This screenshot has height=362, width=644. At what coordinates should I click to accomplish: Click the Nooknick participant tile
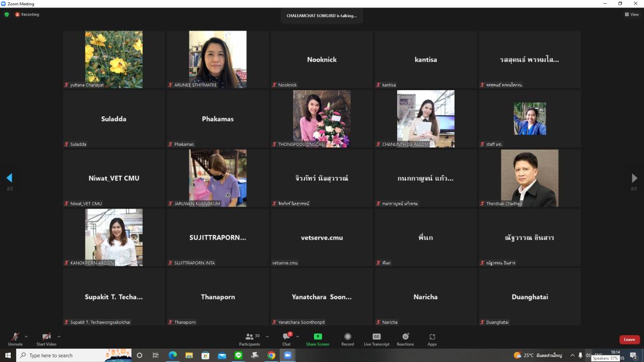click(321, 60)
